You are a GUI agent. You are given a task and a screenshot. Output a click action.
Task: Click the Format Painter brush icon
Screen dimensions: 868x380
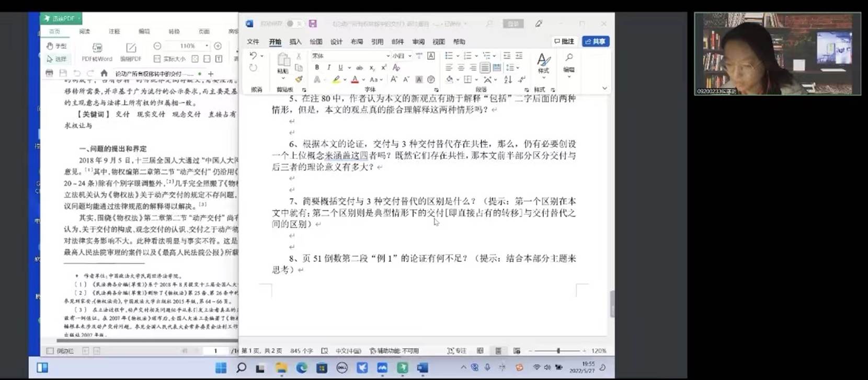coord(299,79)
